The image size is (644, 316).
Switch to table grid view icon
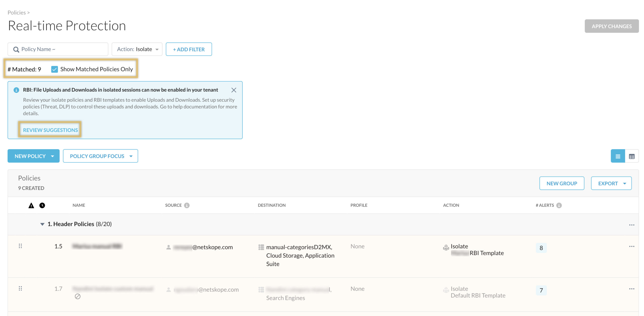tap(632, 156)
